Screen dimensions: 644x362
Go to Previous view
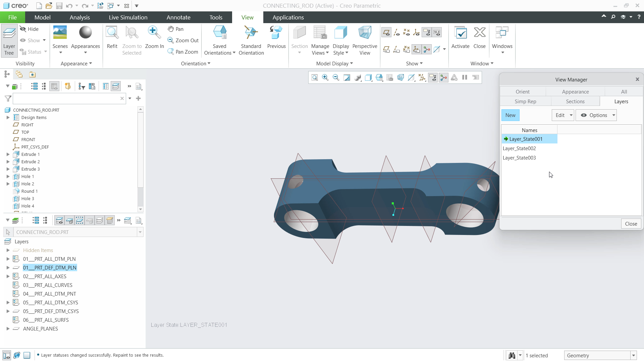tap(276, 38)
